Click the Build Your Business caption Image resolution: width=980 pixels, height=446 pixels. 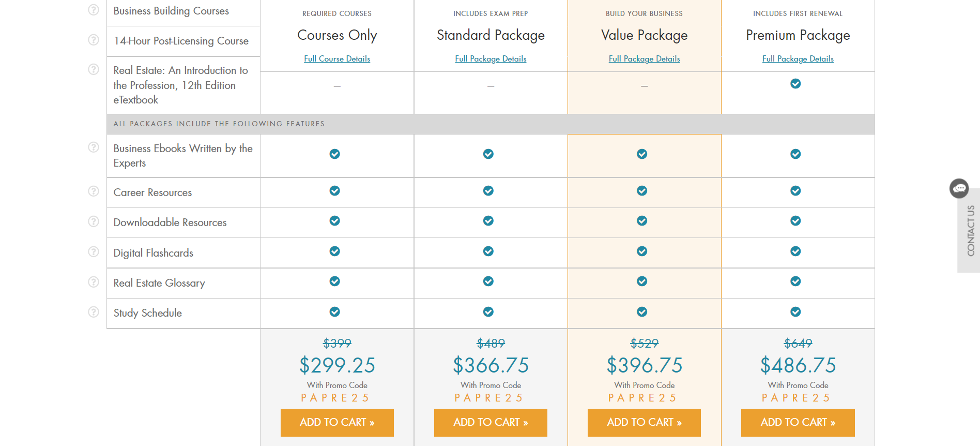pyautogui.click(x=644, y=13)
